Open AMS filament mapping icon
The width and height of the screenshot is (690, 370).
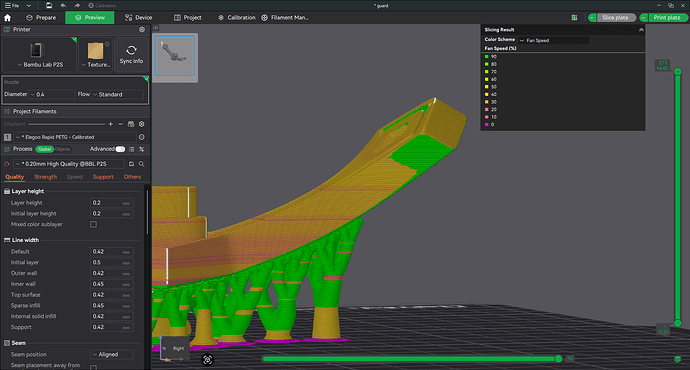pos(131,124)
